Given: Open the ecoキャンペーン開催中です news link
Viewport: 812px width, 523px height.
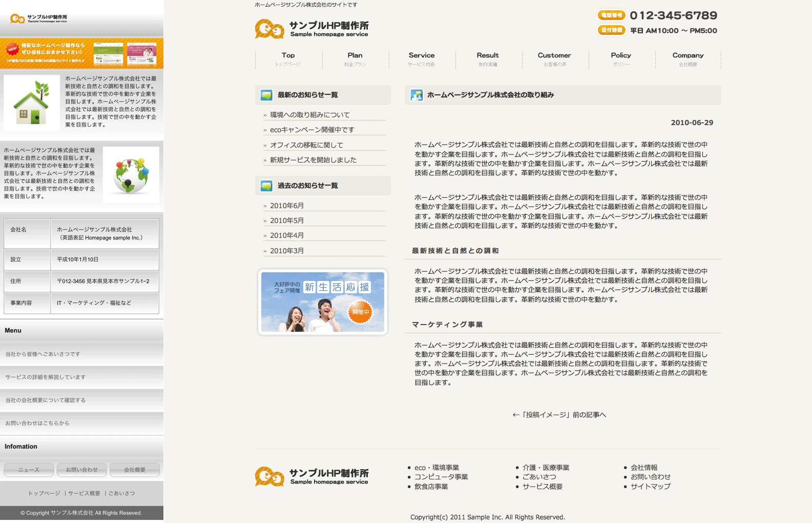Looking at the screenshot, I should pyautogui.click(x=312, y=130).
